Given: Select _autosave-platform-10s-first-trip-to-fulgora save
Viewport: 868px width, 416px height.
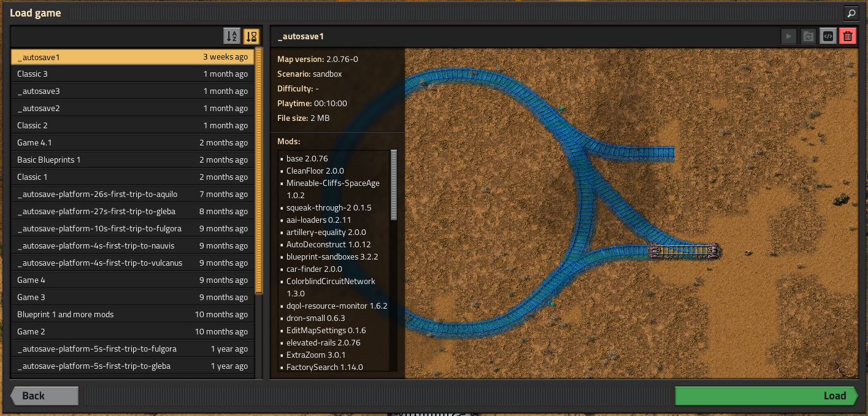Looking at the screenshot, I should (133, 229).
